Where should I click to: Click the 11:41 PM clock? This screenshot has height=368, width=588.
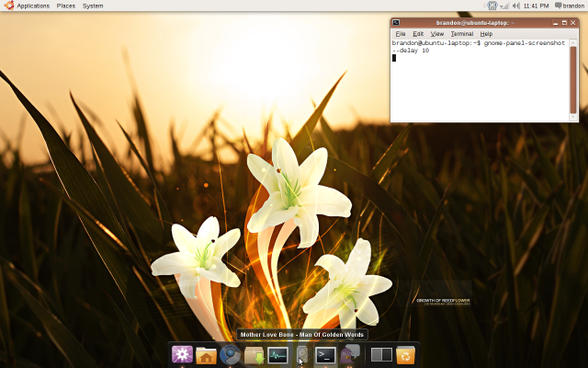536,6
